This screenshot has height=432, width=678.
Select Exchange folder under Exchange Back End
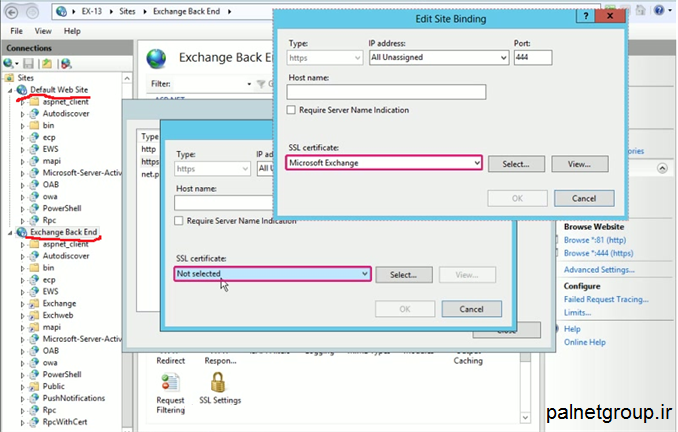(x=59, y=304)
